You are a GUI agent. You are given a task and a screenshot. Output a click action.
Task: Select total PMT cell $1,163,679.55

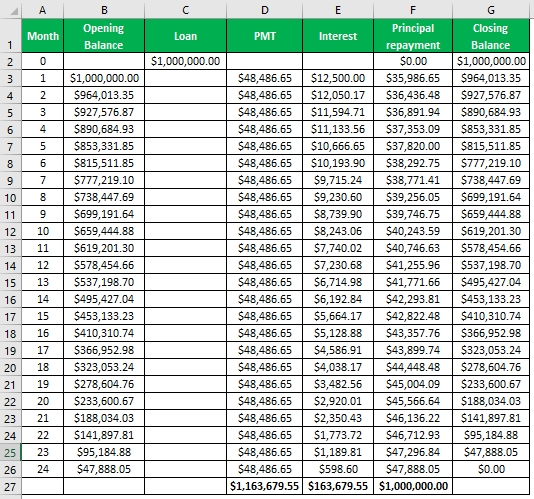[265, 486]
